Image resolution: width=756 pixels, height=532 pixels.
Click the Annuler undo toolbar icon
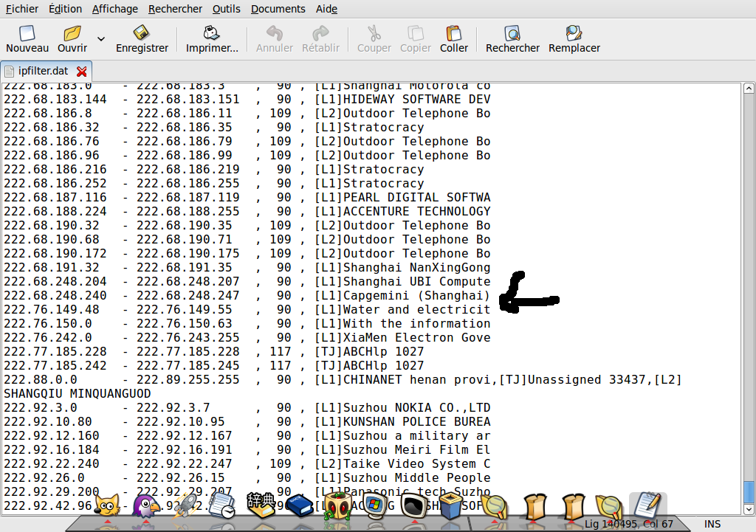275,33
